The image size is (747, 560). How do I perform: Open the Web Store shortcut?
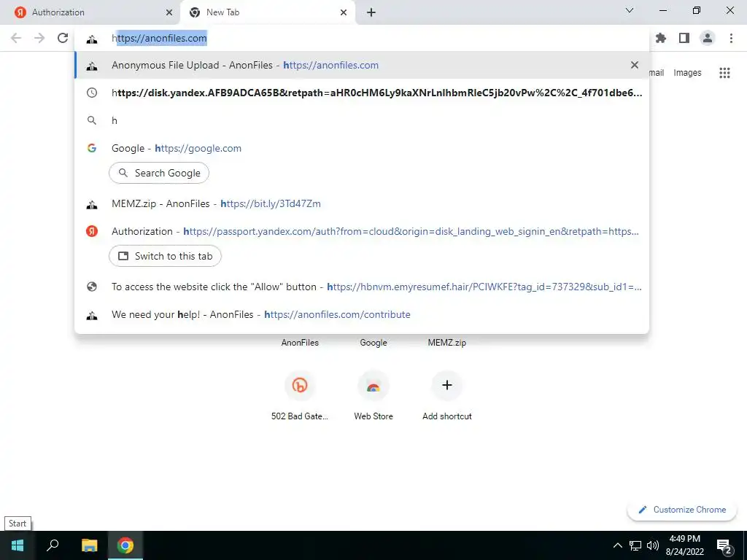tap(373, 396)
